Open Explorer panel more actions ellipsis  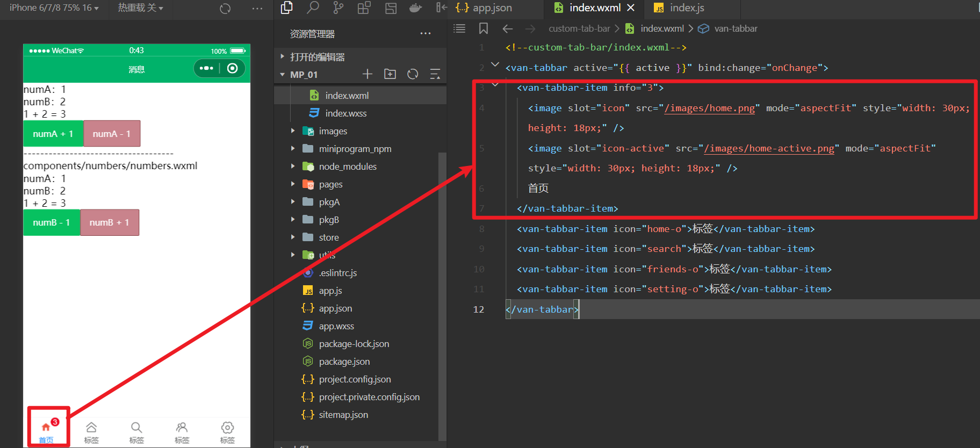coord(426,33)
